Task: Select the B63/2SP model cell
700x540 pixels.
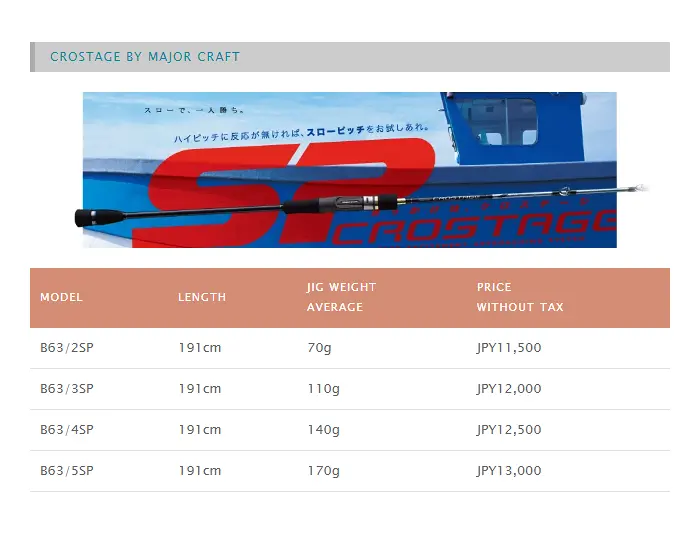Action: pyautogui.click(x=67, y=348)
